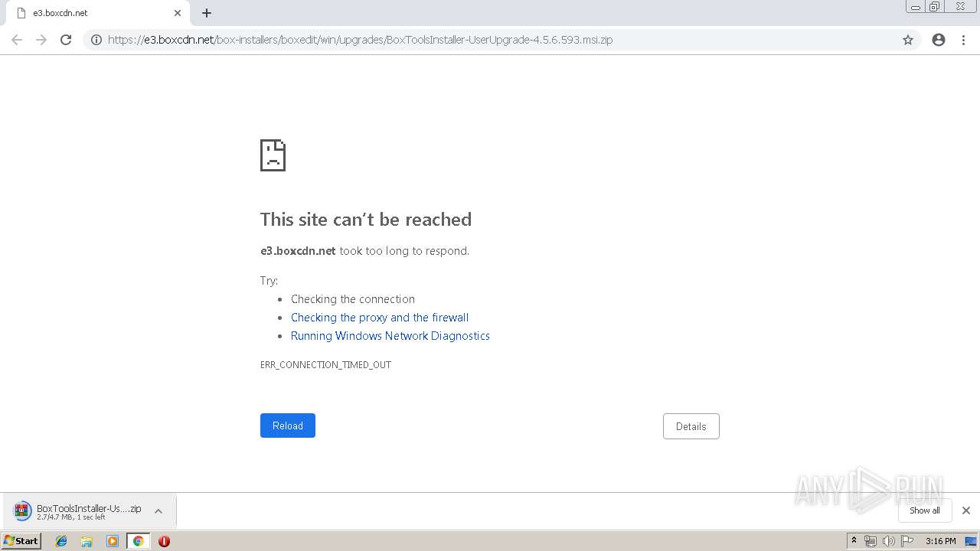Open Checking the proxy and the firewall link
Viewport: 980px width, 551px height.
point(380,318)
